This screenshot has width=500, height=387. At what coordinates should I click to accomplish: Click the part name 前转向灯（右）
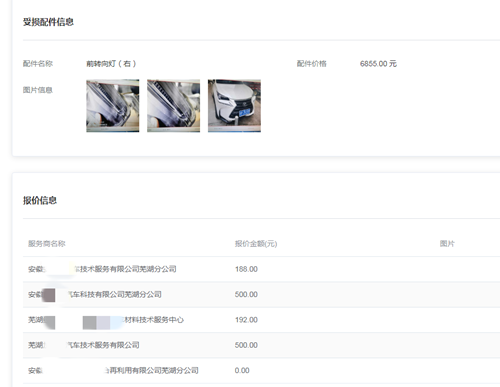point(111,63)
